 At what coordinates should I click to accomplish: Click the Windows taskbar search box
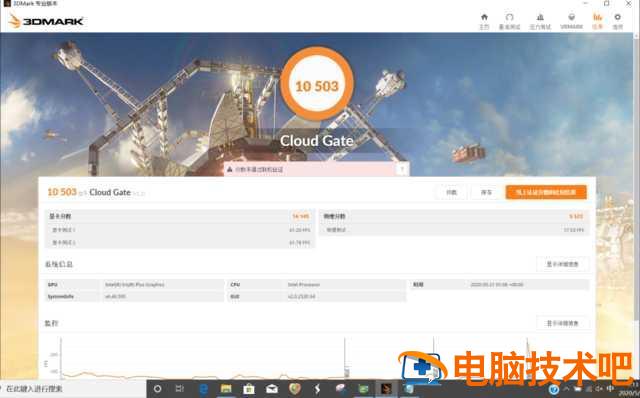point(73,389)
